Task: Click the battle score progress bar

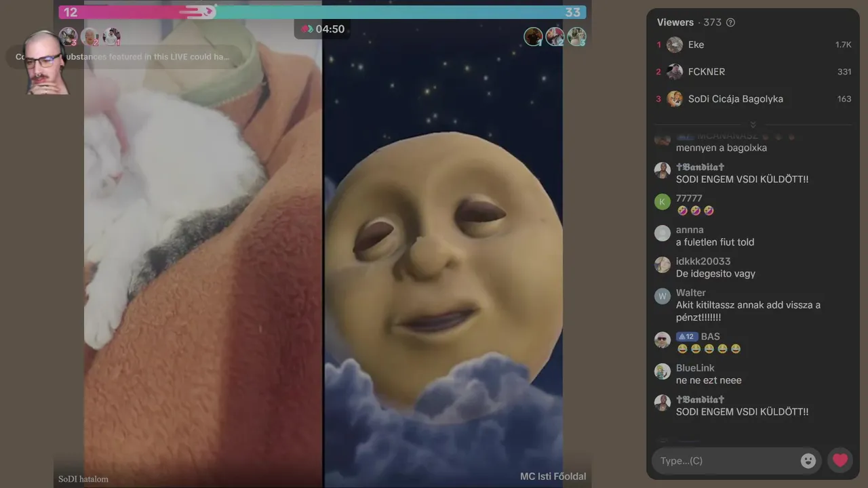Action: pyautogui.click(x=322, y=12)
